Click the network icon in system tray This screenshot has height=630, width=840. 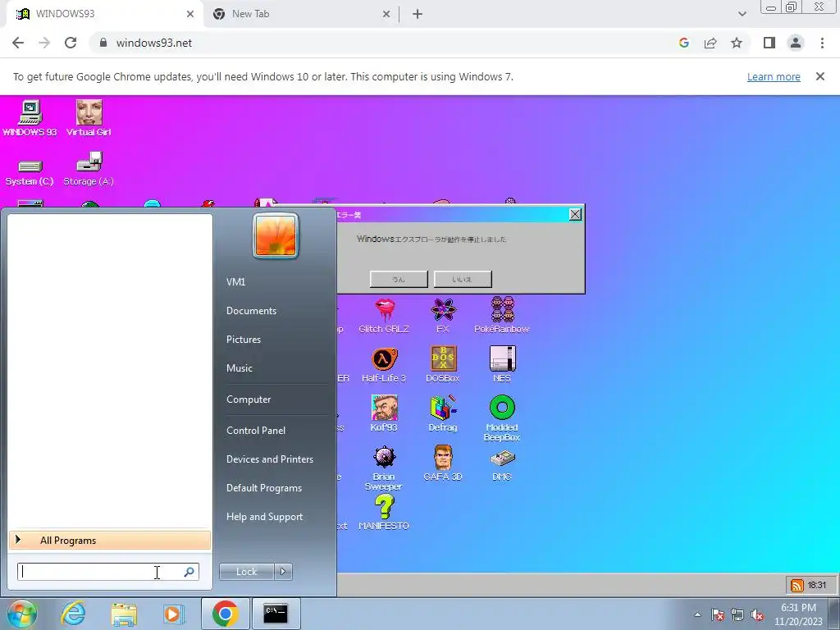[x=737, y=615]
